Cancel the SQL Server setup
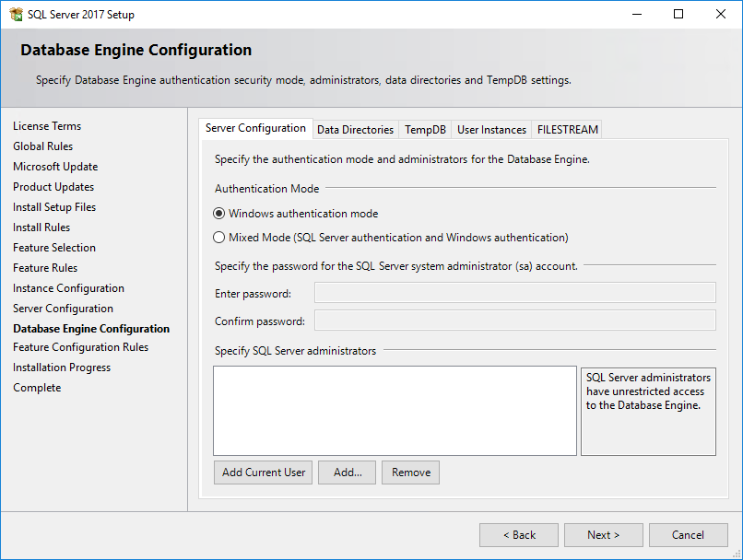 click(689, 535)
